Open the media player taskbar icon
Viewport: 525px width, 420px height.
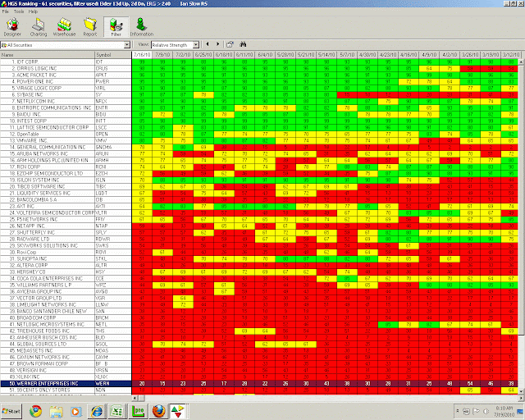tap(76, 411)
